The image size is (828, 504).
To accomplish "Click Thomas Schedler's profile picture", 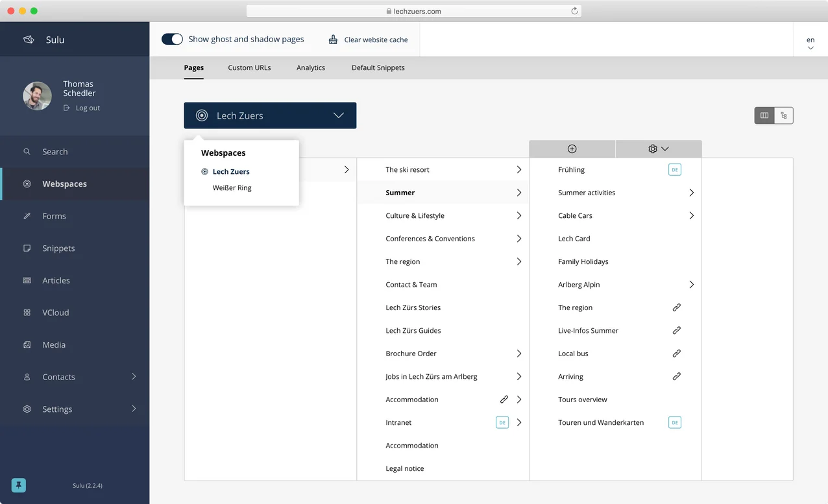I will tap(38, 96).
